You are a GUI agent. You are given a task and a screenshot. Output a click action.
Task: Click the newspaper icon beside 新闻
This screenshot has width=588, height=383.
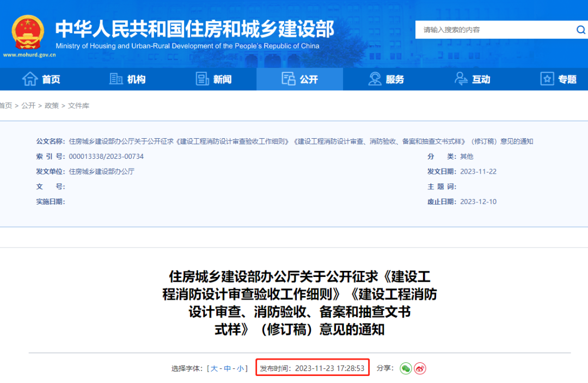(202, 78)
